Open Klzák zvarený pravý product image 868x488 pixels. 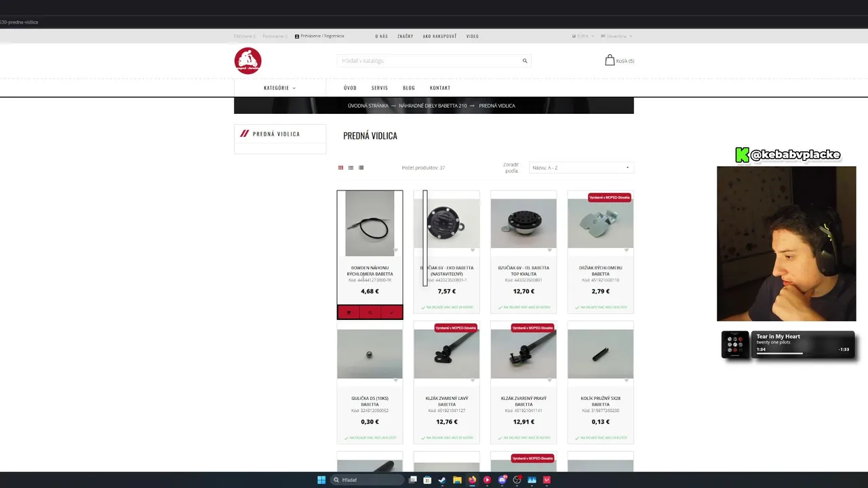click(523, 354)
